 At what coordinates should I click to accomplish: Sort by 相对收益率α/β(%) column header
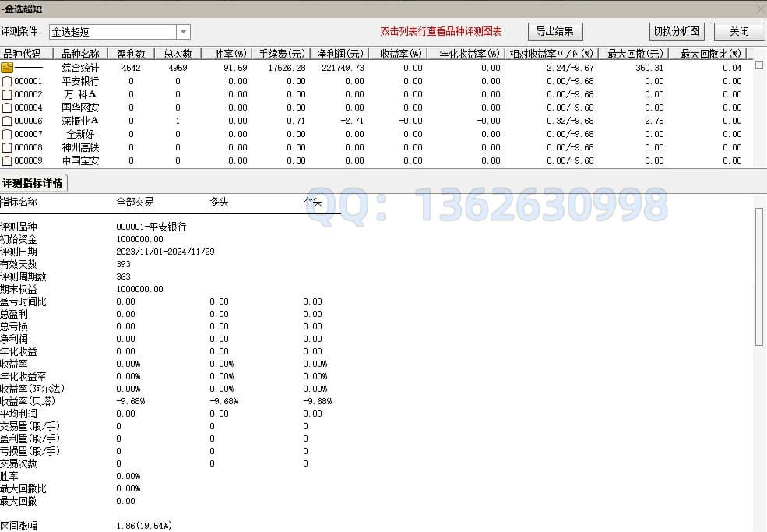pos(551,53)
